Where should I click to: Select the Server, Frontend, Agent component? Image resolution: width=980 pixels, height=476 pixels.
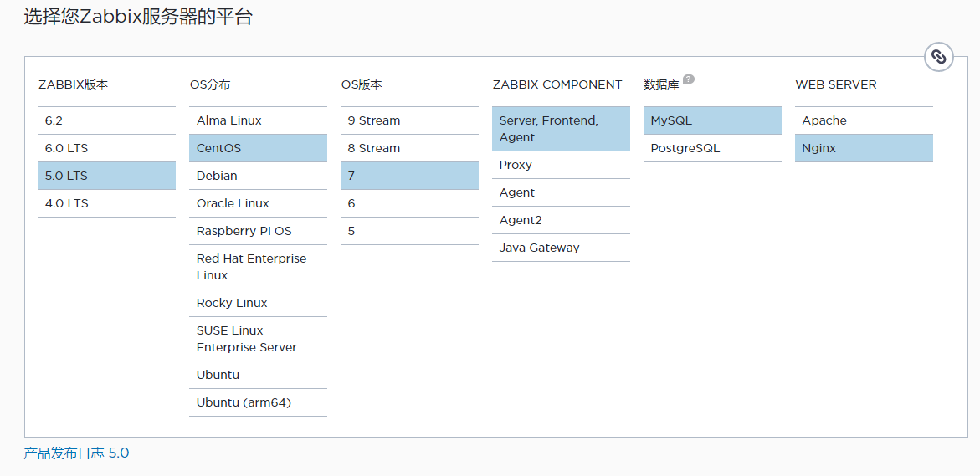point(561,129)
